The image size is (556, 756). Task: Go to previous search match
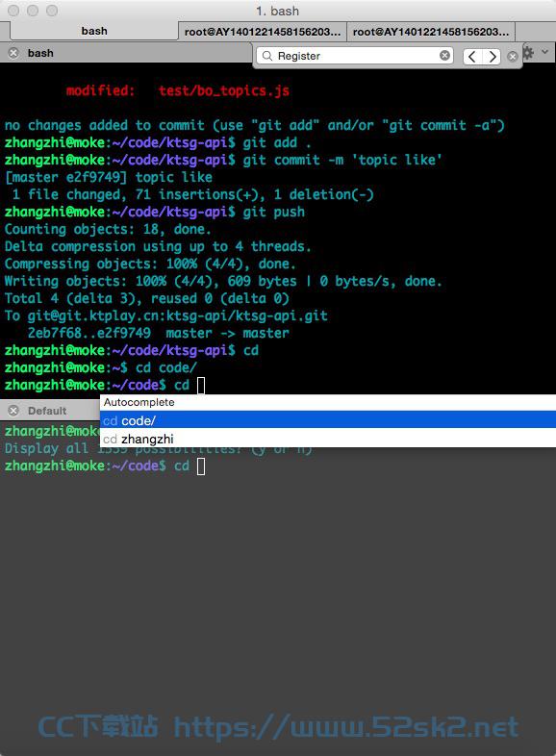pos(472,57)
